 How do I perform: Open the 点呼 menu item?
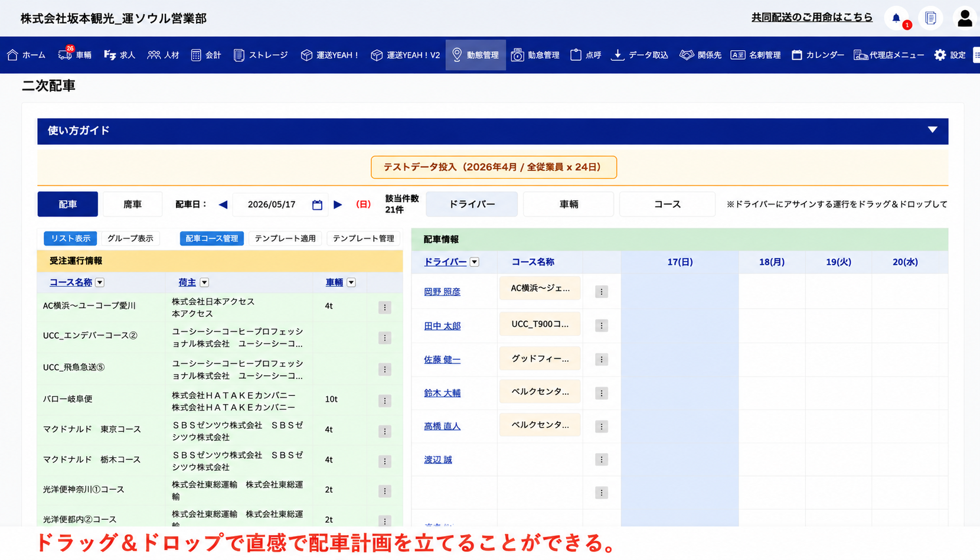[586, 55]
